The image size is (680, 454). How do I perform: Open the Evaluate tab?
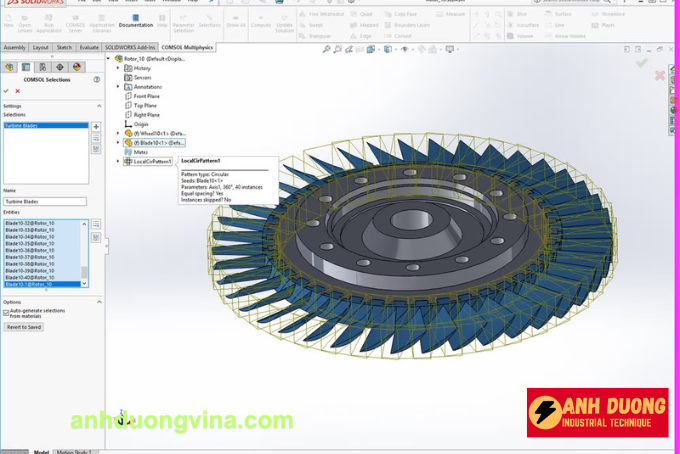point(89,47)
